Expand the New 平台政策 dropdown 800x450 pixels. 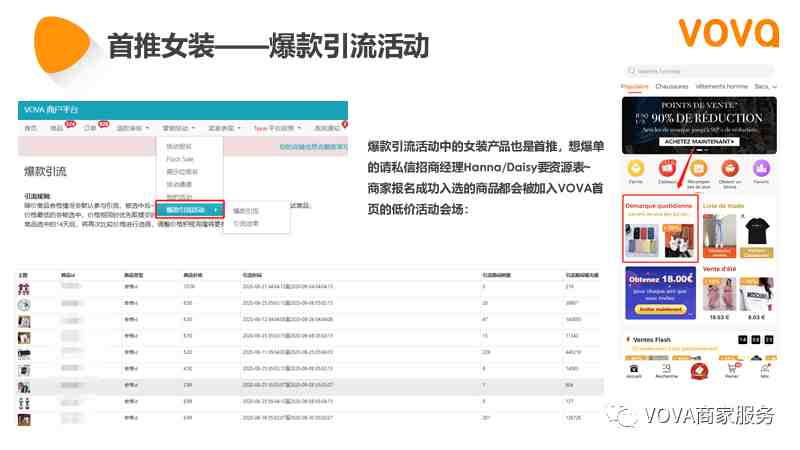coord(278,128)
